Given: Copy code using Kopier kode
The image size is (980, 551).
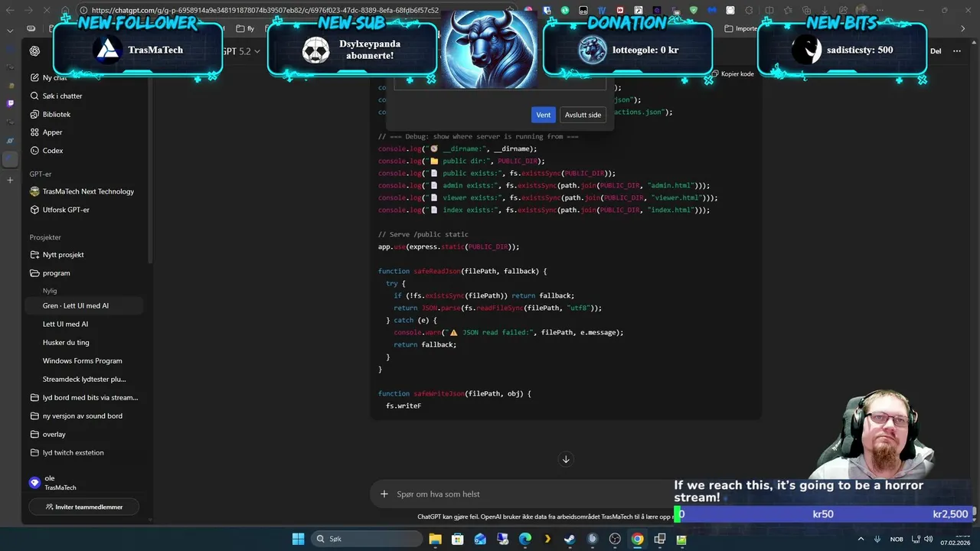Looking at the screenshot, I should (x=733, y=74).
